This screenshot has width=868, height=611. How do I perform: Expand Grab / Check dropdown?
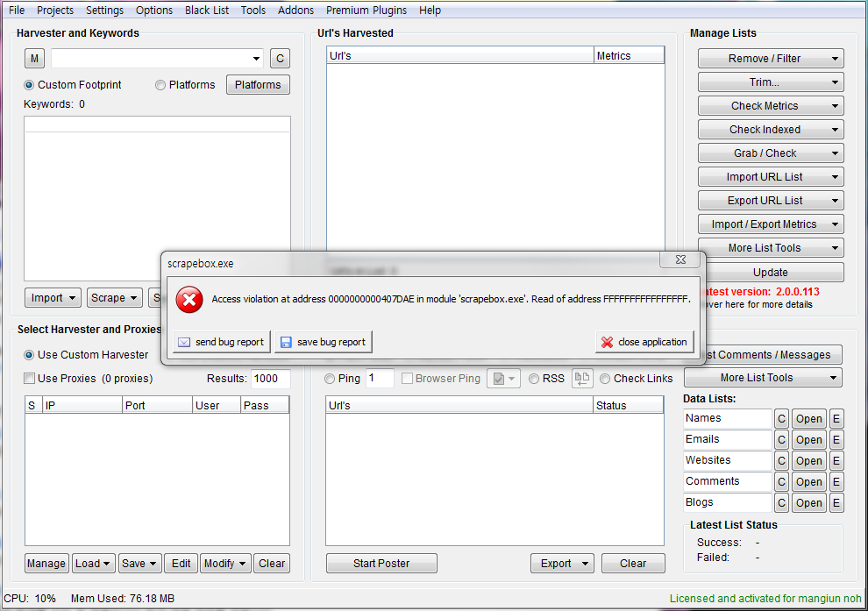click(771, 153)
